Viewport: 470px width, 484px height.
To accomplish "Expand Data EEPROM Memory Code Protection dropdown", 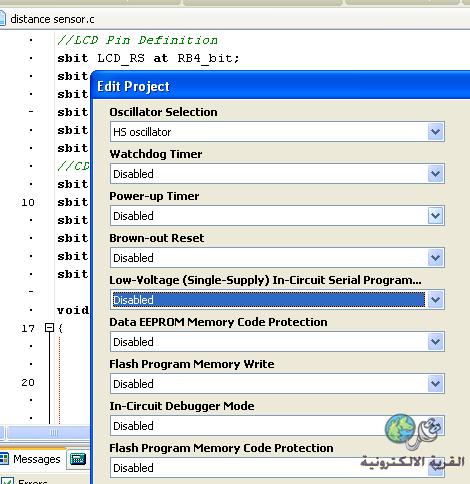I will (436, 342).
